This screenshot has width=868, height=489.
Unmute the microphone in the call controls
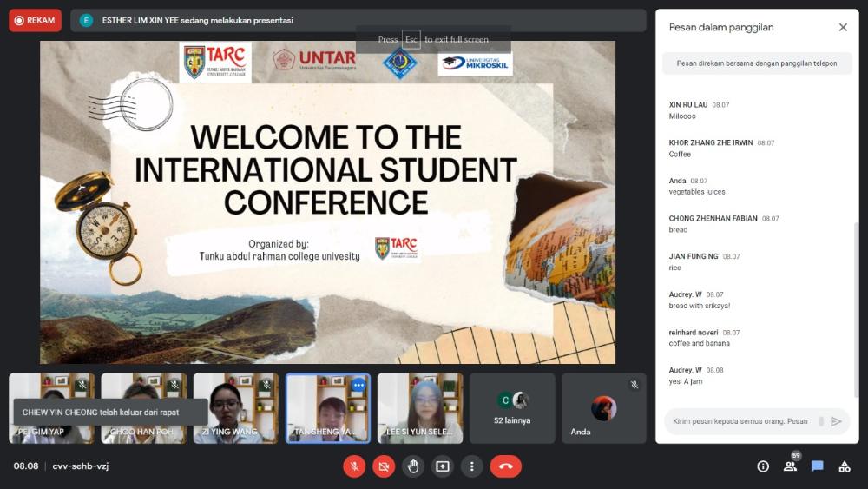[353, 466]
